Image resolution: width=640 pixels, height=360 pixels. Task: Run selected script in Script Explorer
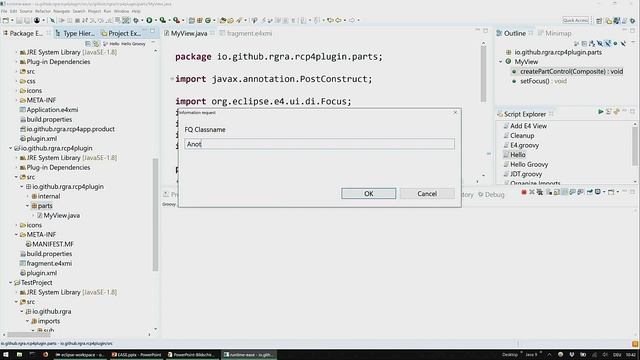click(x=600, y=111)
